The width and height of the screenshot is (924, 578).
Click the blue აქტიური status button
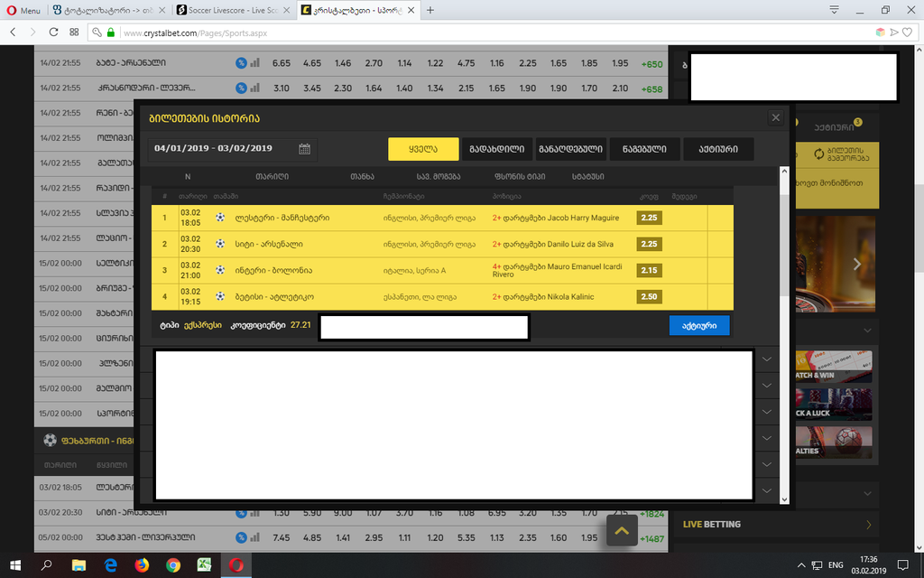[699, 325]
